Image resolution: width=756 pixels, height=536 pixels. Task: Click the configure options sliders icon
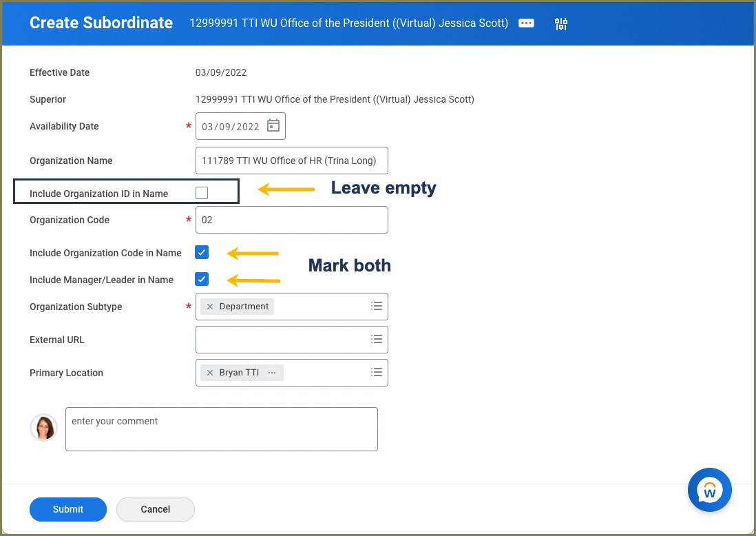[560, 24]
